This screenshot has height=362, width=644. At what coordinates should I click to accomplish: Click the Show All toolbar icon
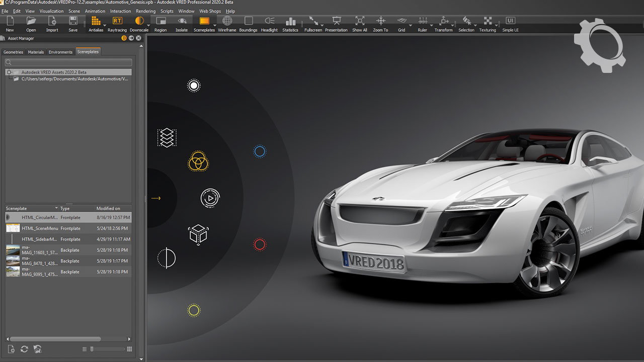(x=360, y=21)
